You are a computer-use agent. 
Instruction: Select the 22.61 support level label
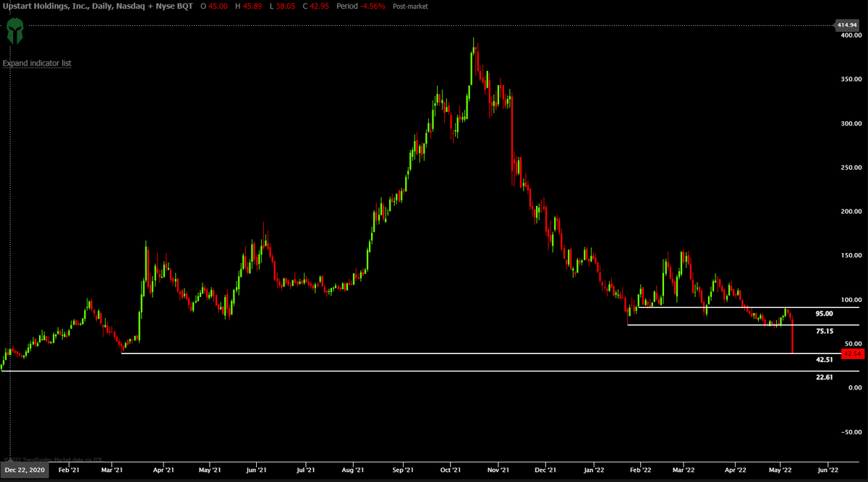(x=825, y=377)
